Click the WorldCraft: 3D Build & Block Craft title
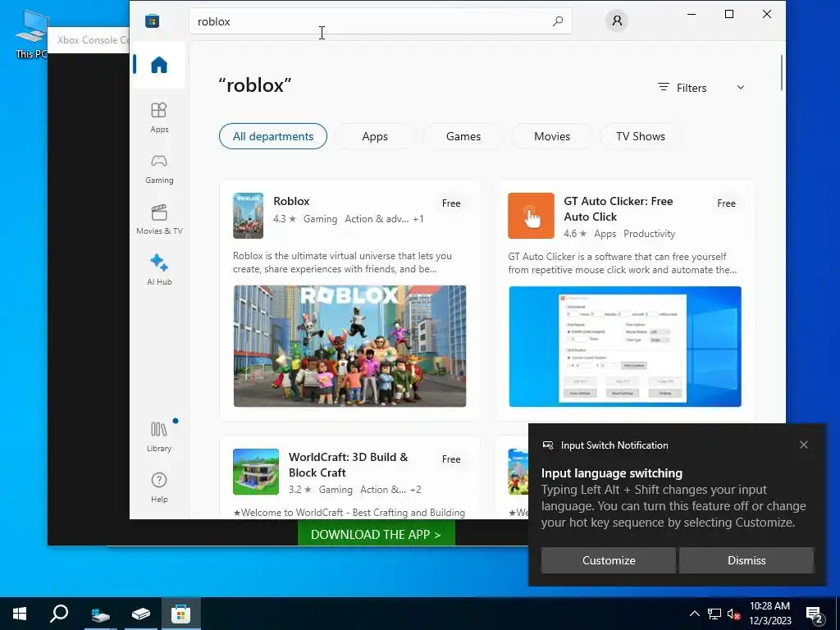 348,464
